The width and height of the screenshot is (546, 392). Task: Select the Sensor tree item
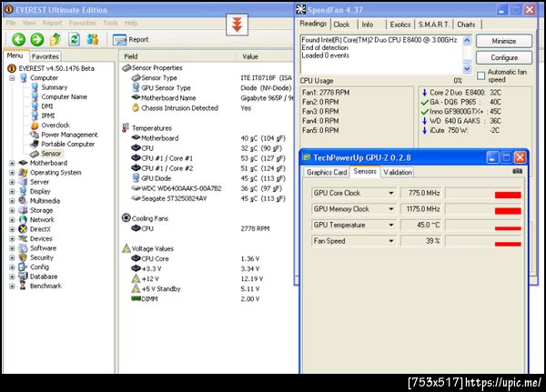tap(51, 154)
